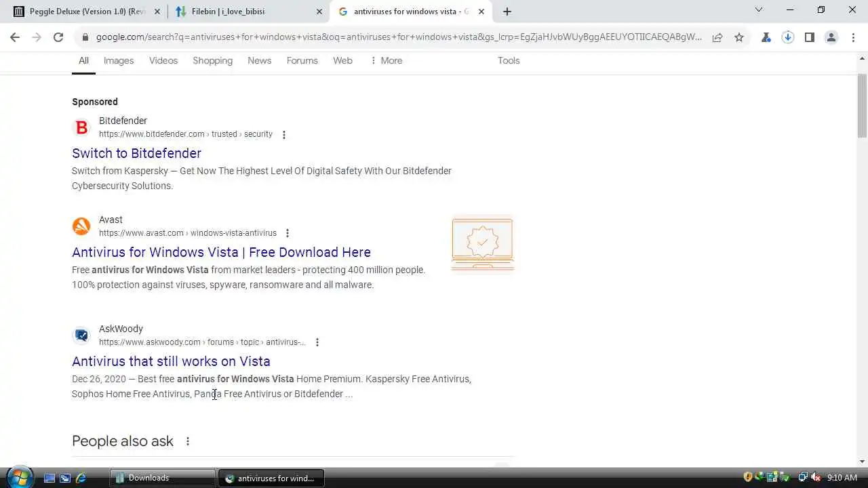Select the News search filter
868x488 pixels.
pos(259,60)
